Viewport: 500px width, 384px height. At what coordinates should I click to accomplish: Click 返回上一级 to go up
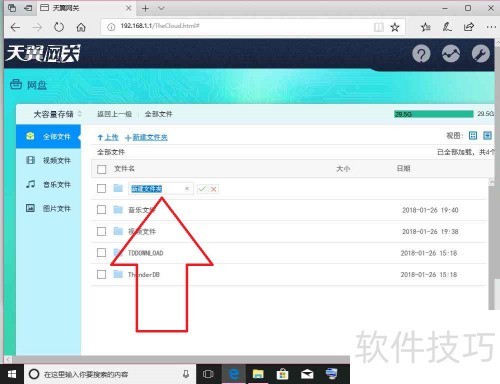pyautogui.click(x=114, y=114)
